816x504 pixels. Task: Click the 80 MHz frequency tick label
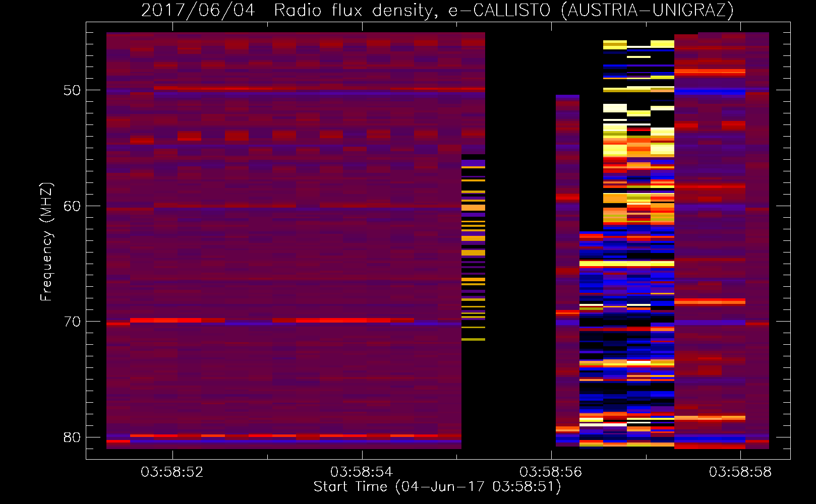tap(72, 437)
